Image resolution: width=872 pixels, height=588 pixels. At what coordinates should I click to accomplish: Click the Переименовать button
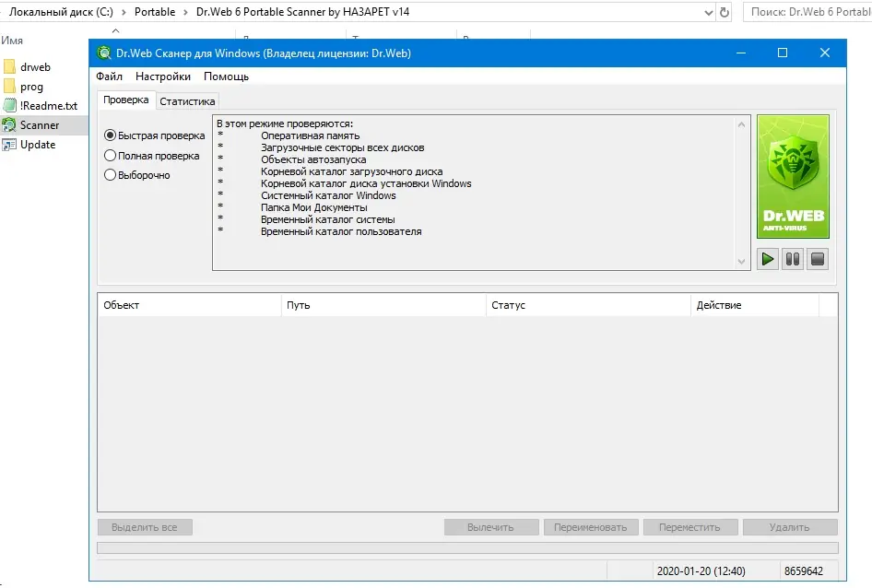click(x=591, y=527)
